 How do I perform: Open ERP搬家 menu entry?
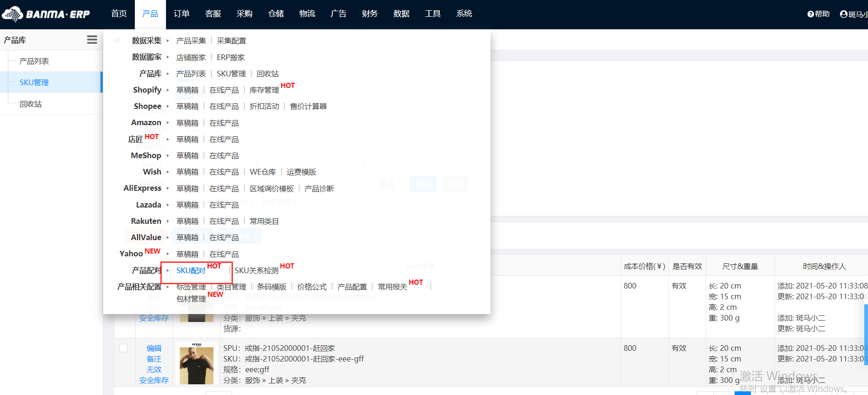[231, 57]
